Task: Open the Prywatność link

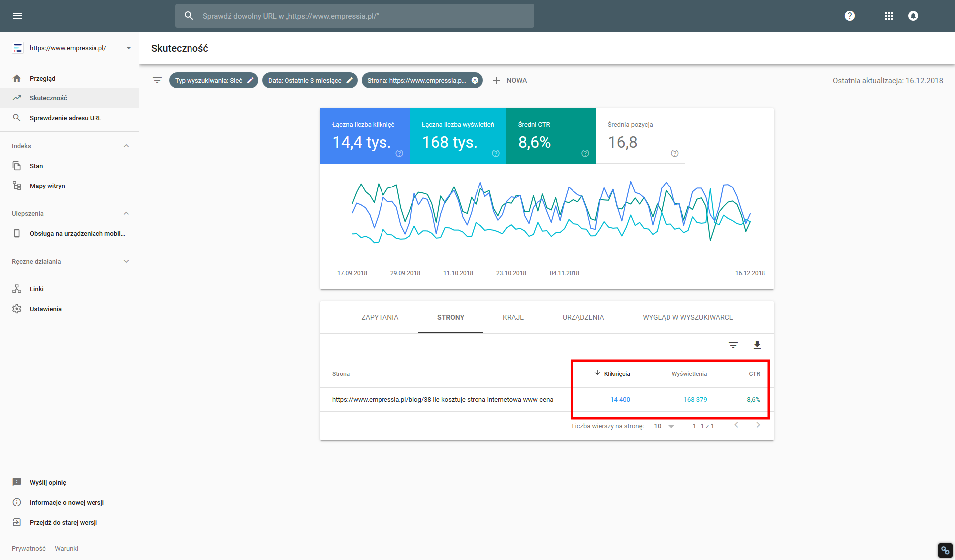Action: click(29, 548)
